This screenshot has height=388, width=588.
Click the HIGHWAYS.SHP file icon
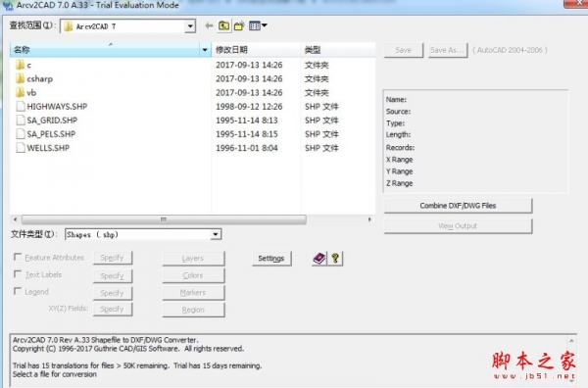click(x=21, y=106)
